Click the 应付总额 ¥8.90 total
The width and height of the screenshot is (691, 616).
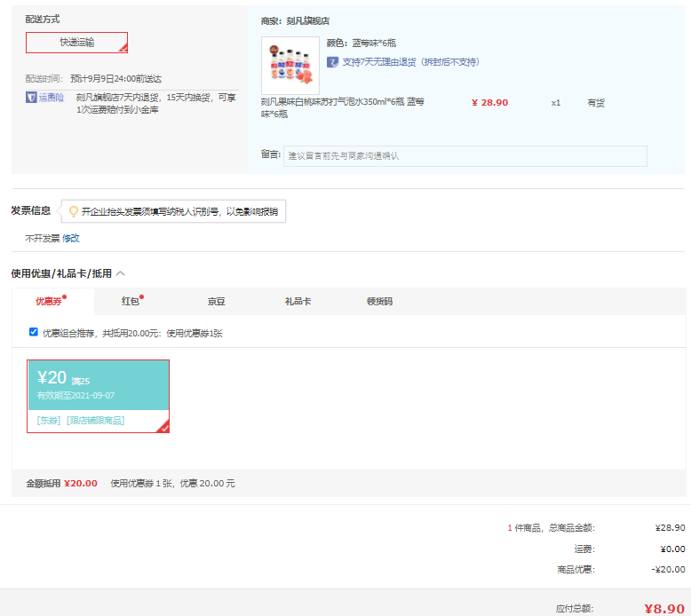664,609
